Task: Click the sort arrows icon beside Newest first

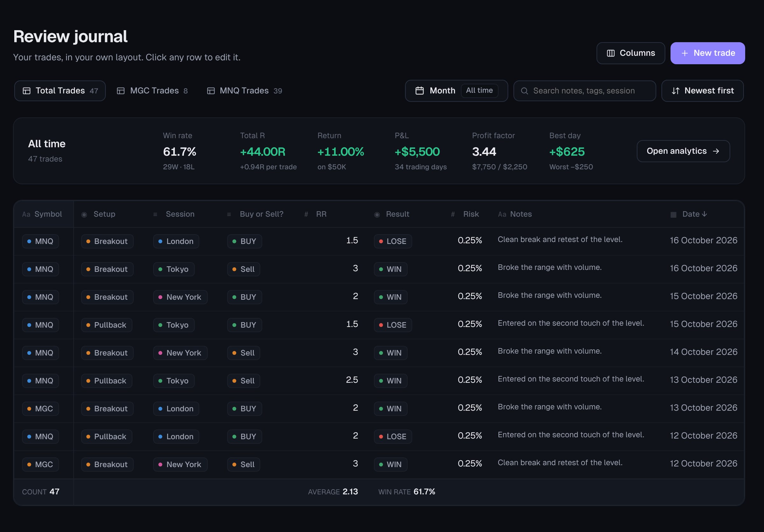Action: (675, 91)
